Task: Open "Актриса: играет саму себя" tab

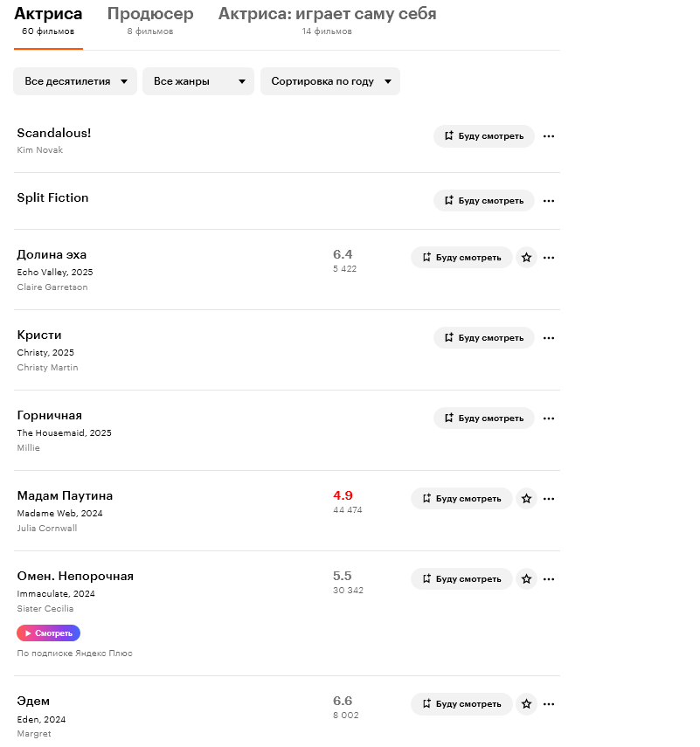Action: click(327, 15)
